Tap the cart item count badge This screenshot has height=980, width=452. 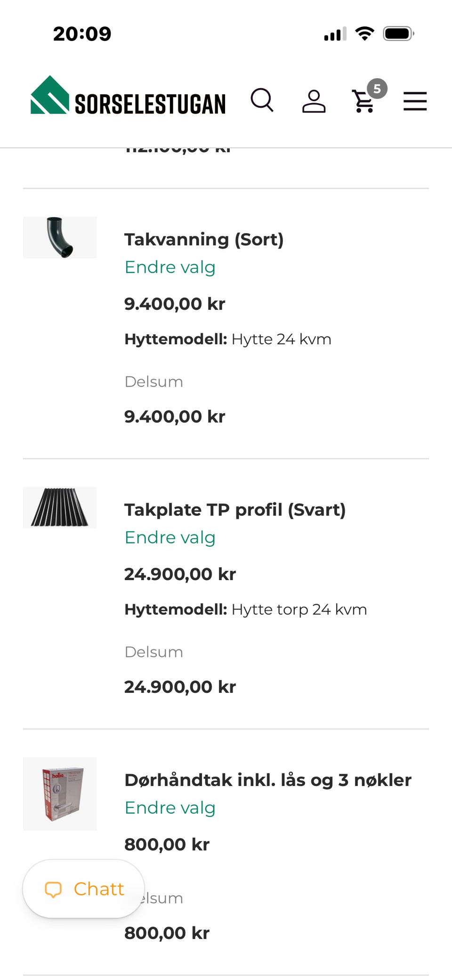click(377, 89)
